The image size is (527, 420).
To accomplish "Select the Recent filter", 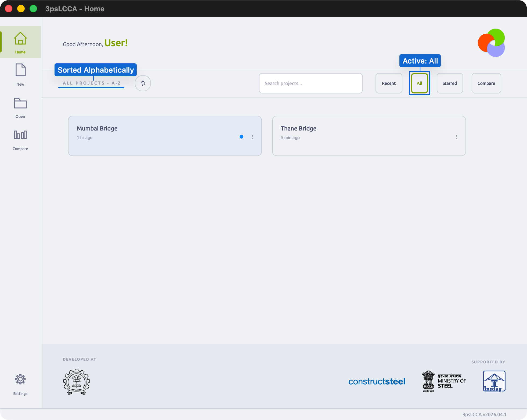I will (x=389, y=83).
